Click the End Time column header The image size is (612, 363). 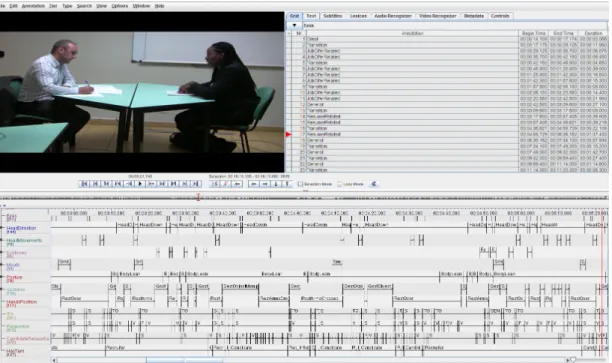click(x=564, y=33)
